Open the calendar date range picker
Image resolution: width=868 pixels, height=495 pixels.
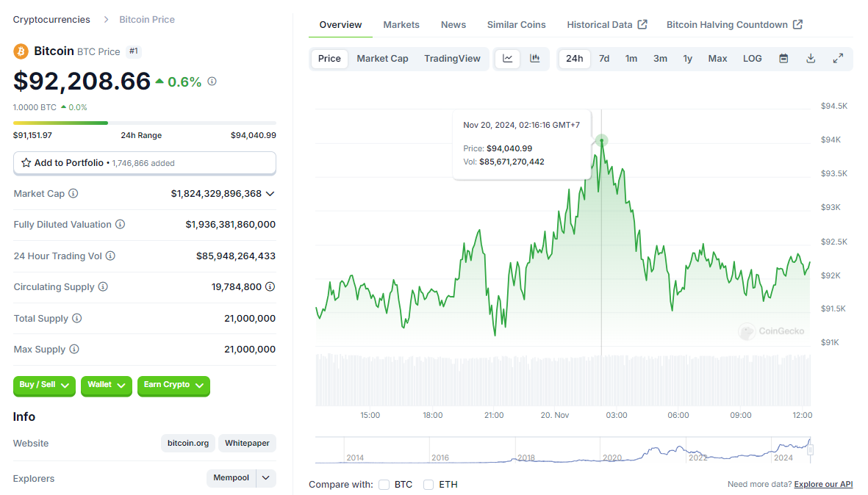783,59
